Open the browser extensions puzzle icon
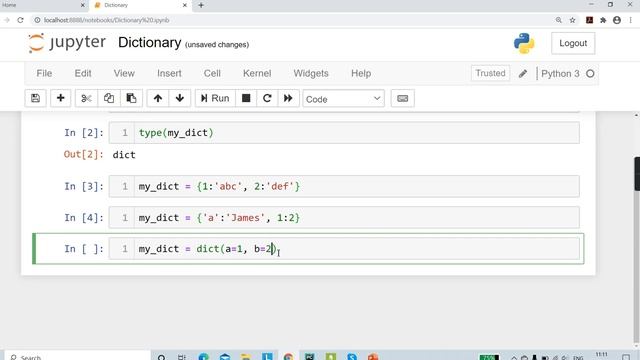 603,20
